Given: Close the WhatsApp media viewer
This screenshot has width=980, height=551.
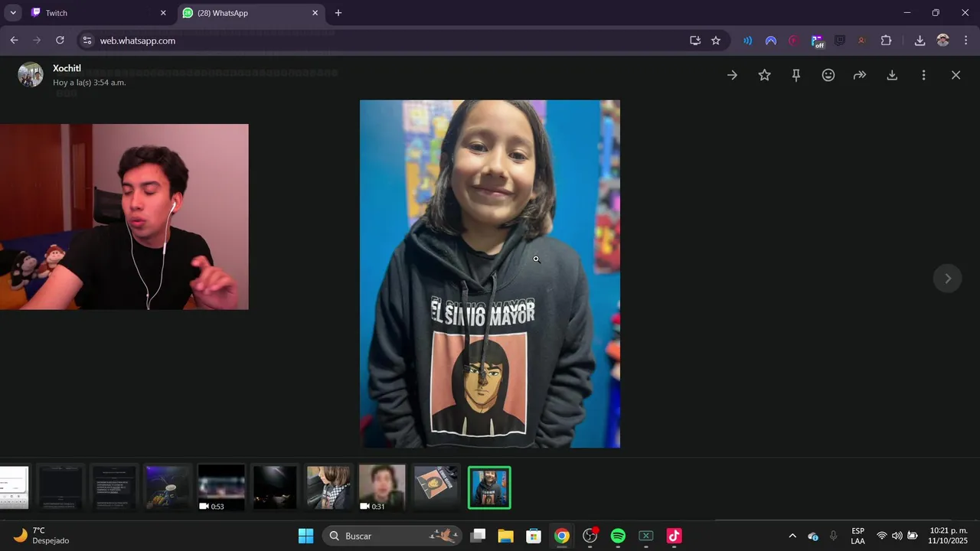Looking at the screenshot, I should (955, 75).
